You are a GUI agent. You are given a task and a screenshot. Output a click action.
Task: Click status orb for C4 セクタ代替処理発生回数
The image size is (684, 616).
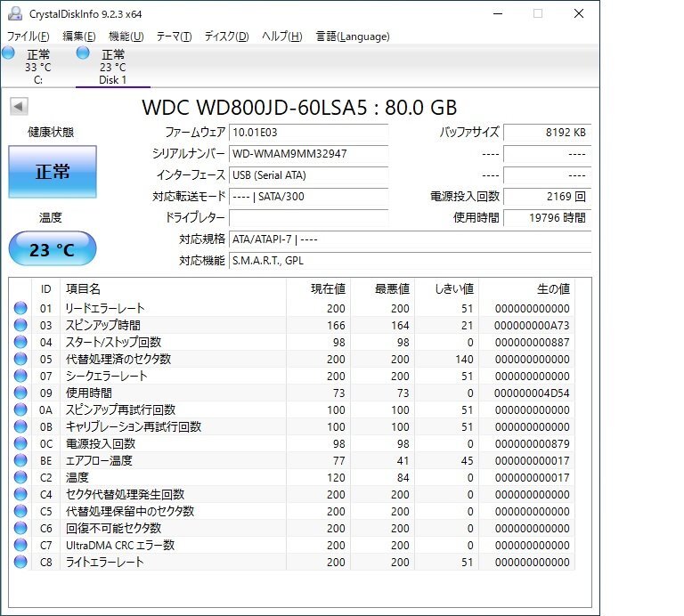(x=20, y=494)
